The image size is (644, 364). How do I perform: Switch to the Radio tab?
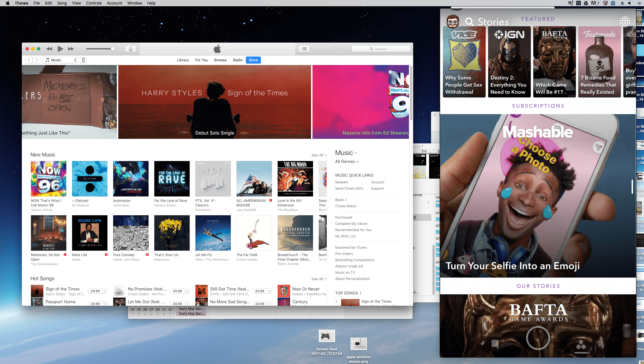coord(238,60)
